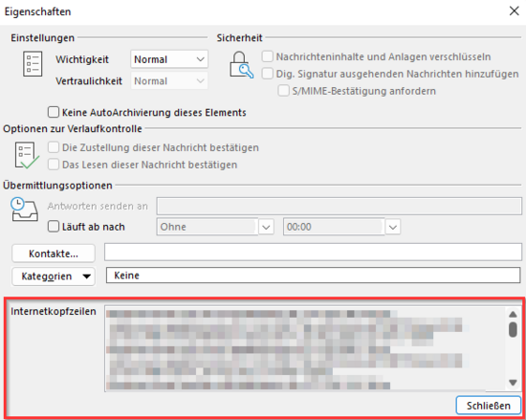The image size is (526, 420).
Task: Click the Übermittlungsoptionen heading
Action: [57, 186]
